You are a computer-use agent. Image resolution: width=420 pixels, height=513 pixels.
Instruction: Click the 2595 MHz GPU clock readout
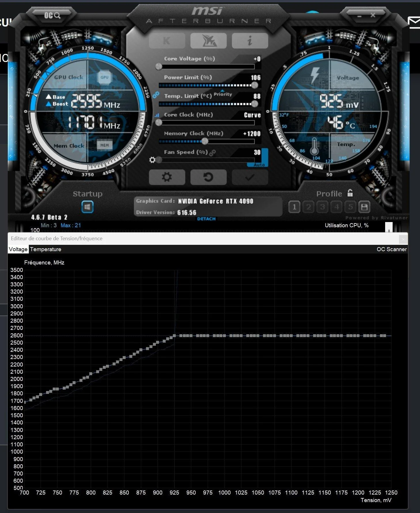tap(95, 101)
